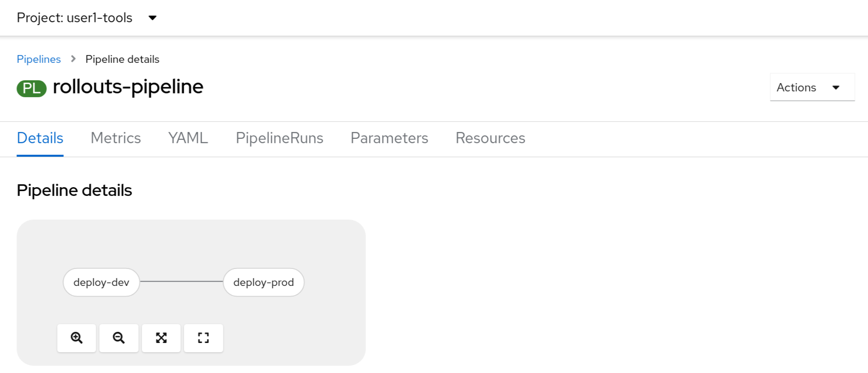The width and height of the screenshot is (868, 373).
Task: Select the deploy-dev task node
Action: pos(102,282)
